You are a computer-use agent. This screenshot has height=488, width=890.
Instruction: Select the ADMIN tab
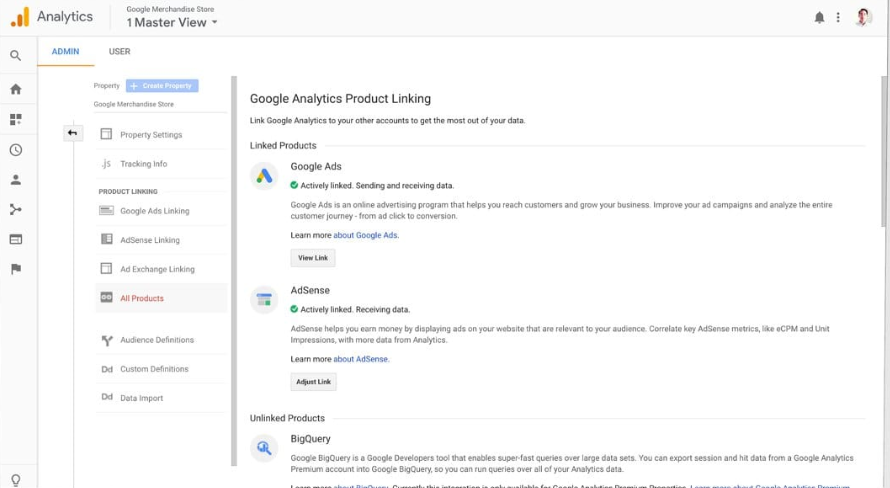[x=65, y=51]
